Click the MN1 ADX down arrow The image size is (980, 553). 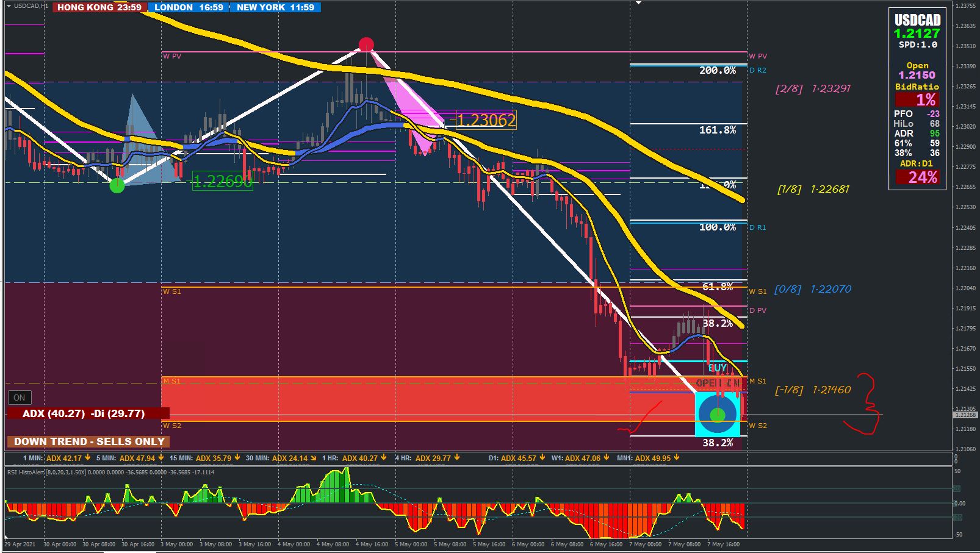(x=676, y=457)
